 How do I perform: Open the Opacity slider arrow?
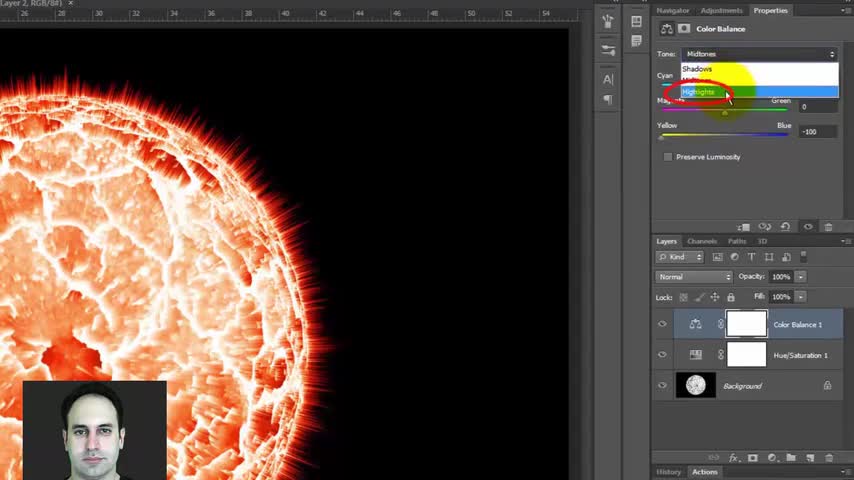pyautogui.click(x=801, y=277)
